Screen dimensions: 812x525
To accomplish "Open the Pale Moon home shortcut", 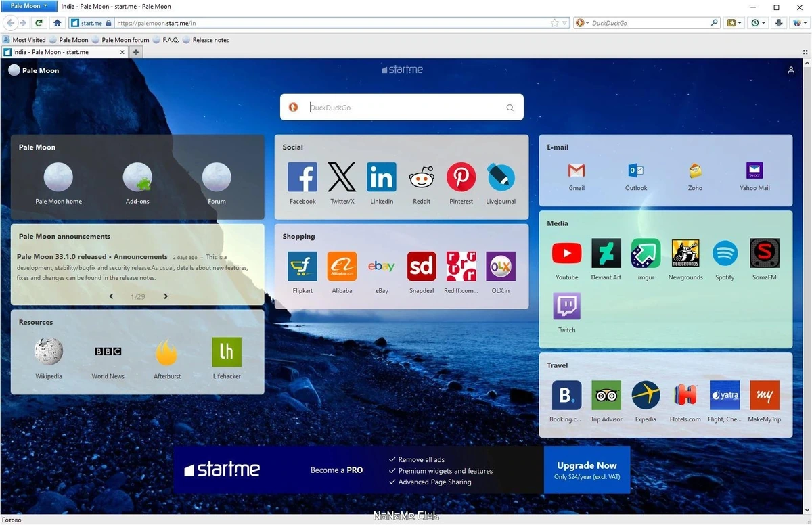I will point(59,177).
